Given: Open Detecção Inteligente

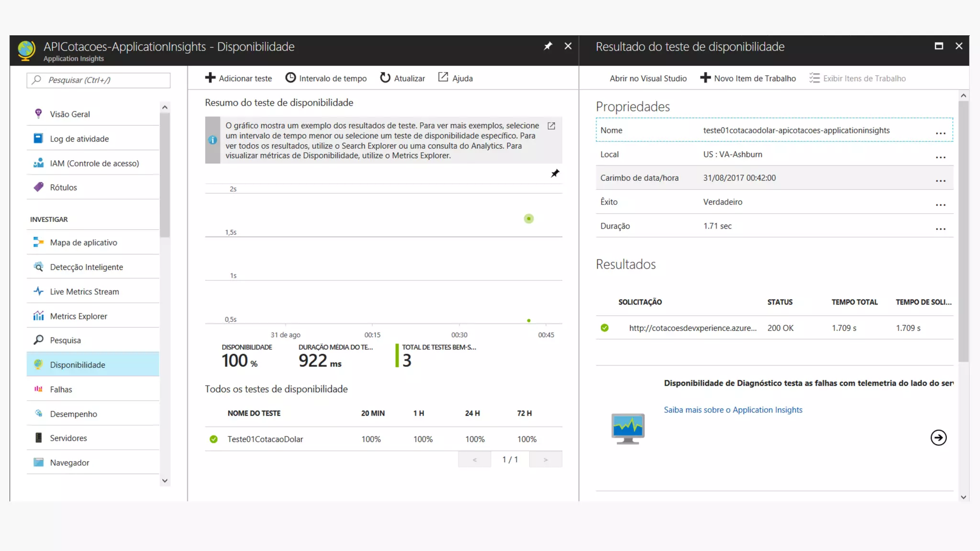Looking at the screenshot, I should coord(93,267).
